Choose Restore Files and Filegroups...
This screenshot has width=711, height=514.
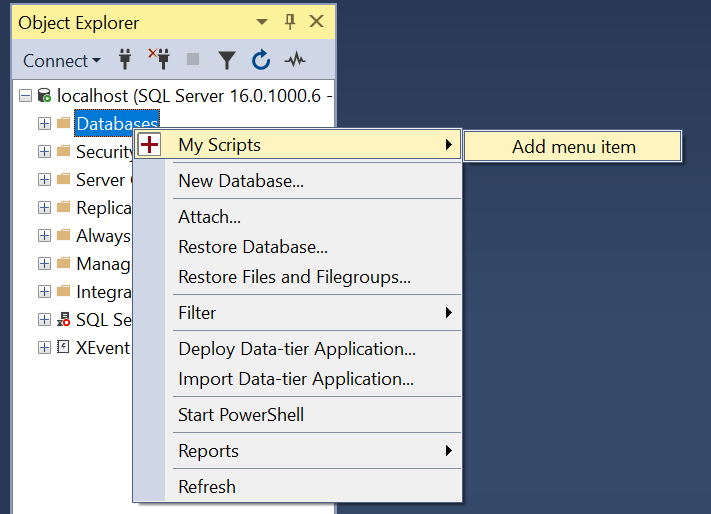tap(298, 277)
